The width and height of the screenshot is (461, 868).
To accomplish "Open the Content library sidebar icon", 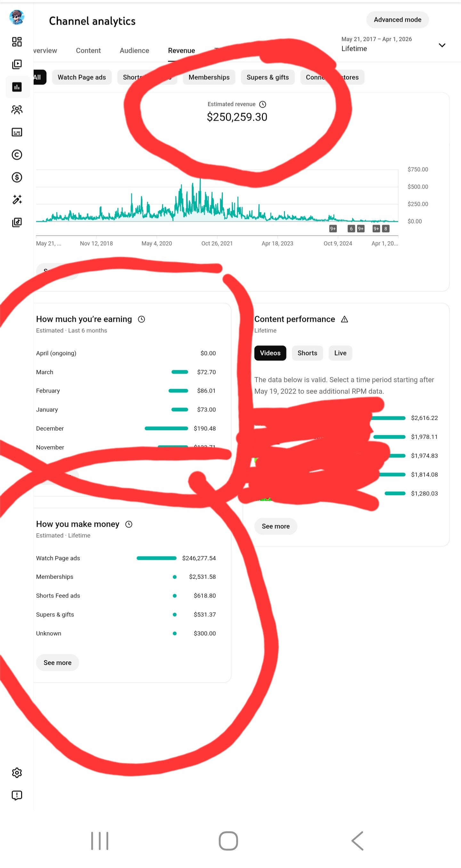I will (x=17, y=64).
